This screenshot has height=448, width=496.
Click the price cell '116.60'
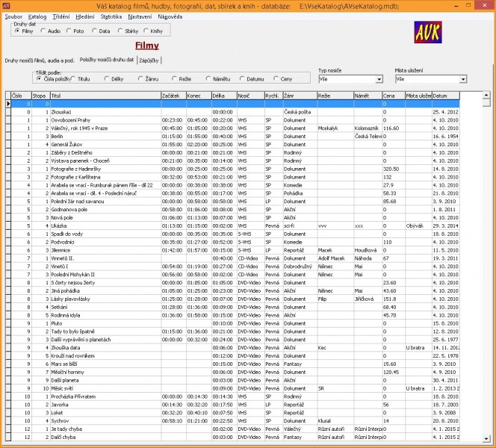[394, 128]
